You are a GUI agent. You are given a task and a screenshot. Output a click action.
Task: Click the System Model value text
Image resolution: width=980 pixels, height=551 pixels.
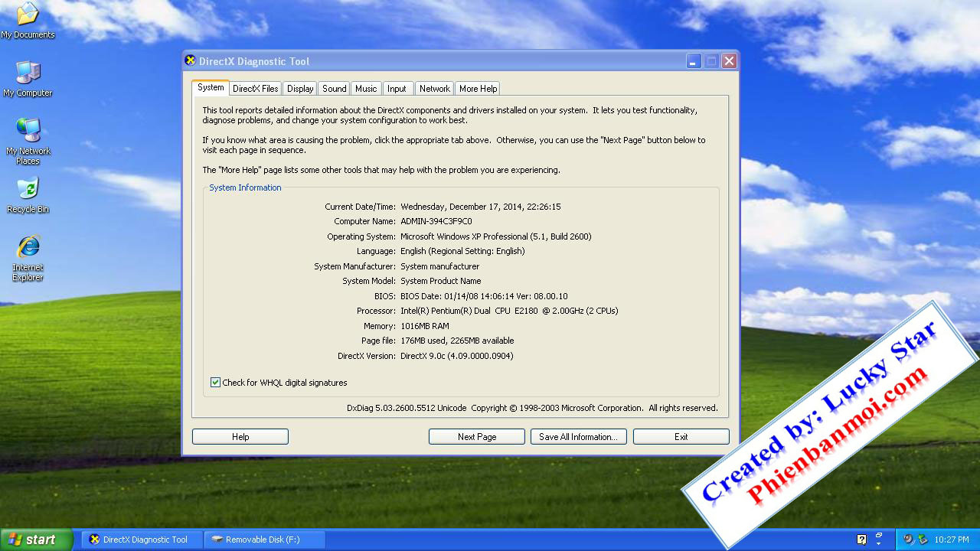[x=441, y=281]
